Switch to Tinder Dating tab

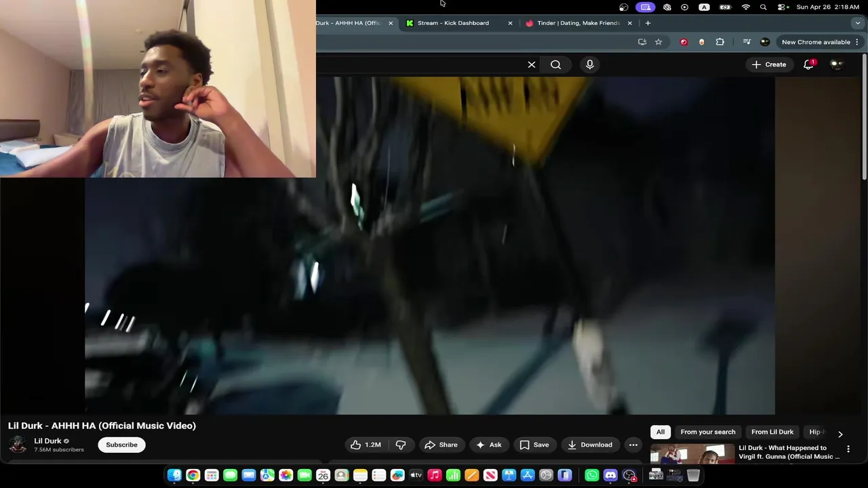(x=577, y=23)
